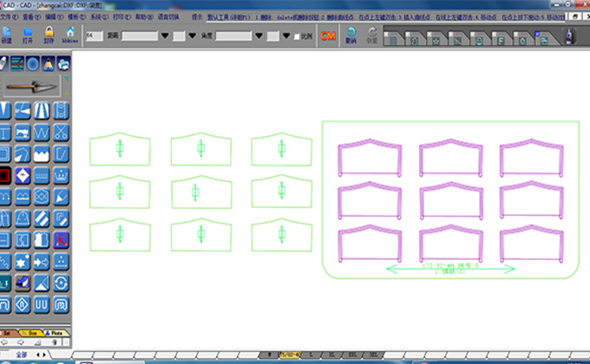Click the printer icon in left panel
This screenshot has height=364, width=590.
pyautogui.click(x=63, y=64)
